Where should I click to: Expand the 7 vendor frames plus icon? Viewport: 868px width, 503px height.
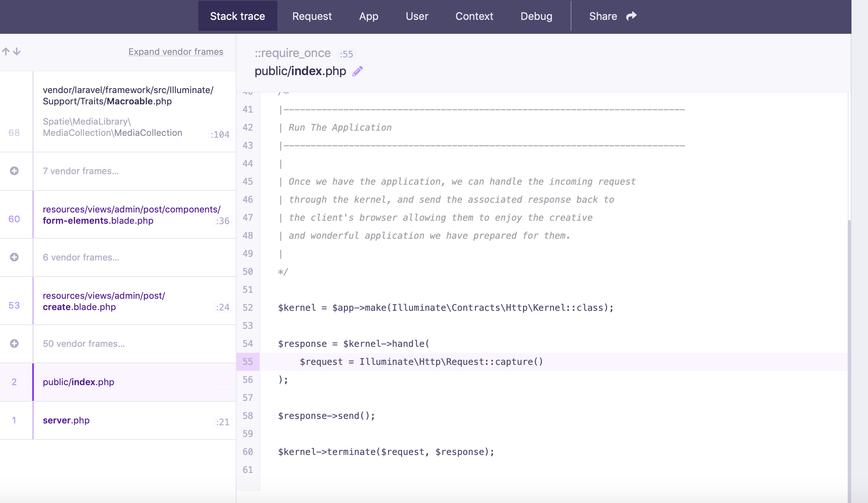coord(14,171)
